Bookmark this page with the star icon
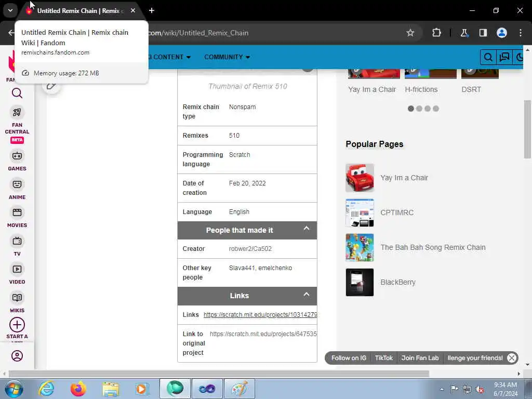 tap(410, 33)
